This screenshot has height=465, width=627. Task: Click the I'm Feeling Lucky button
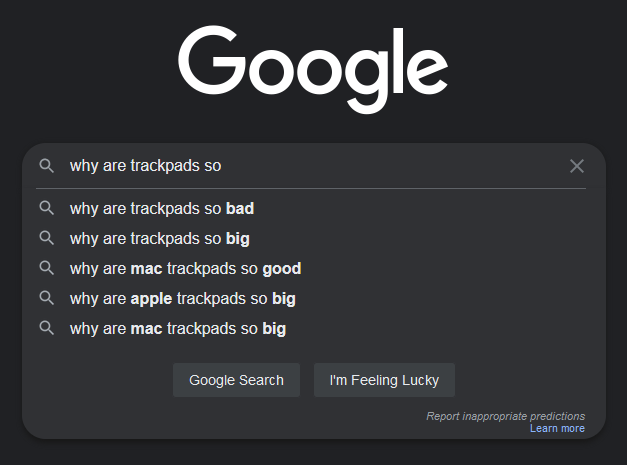(x=384, y=380)
